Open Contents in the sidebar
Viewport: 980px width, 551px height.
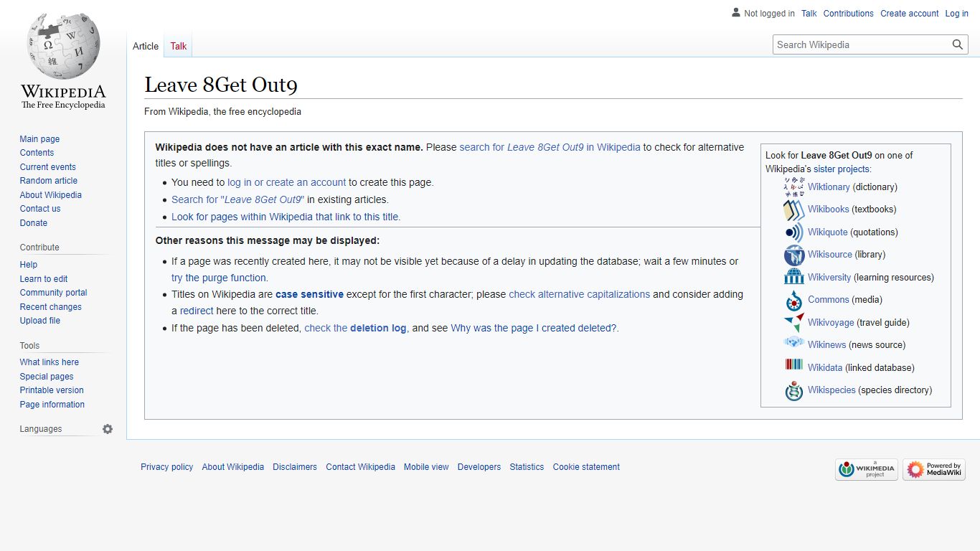pyautogui.click(x=37, y=153)
